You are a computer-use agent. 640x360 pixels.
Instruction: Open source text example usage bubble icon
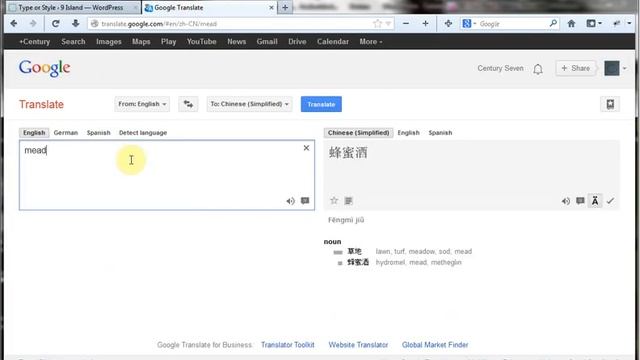click(x=305, y=201)
